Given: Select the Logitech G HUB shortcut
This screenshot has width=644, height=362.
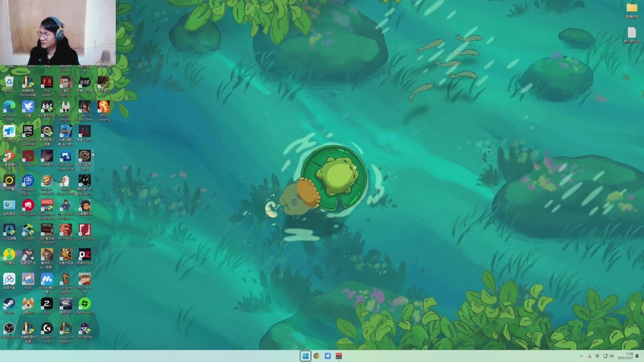Looking at the screenshot, I should (47, 328).
